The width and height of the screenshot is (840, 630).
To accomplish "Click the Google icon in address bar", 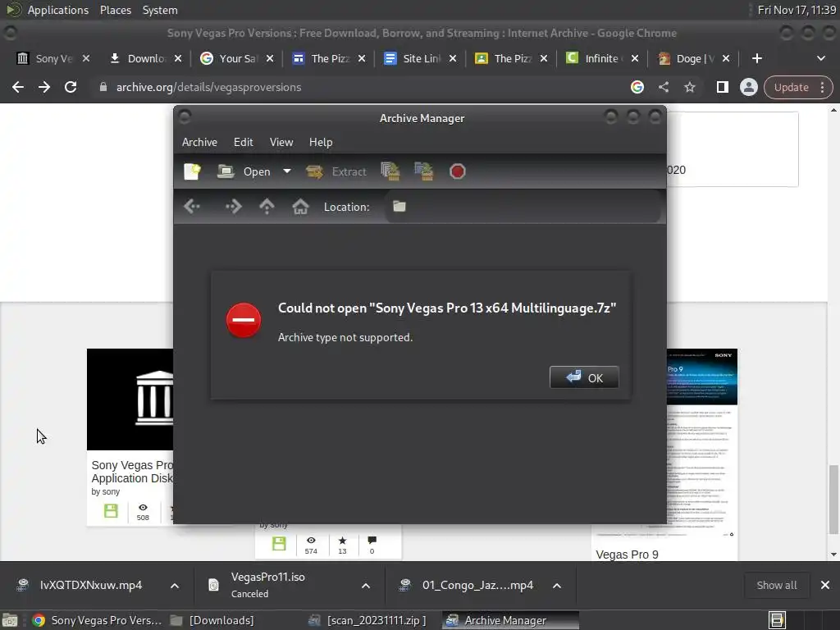I will [637, 87].
